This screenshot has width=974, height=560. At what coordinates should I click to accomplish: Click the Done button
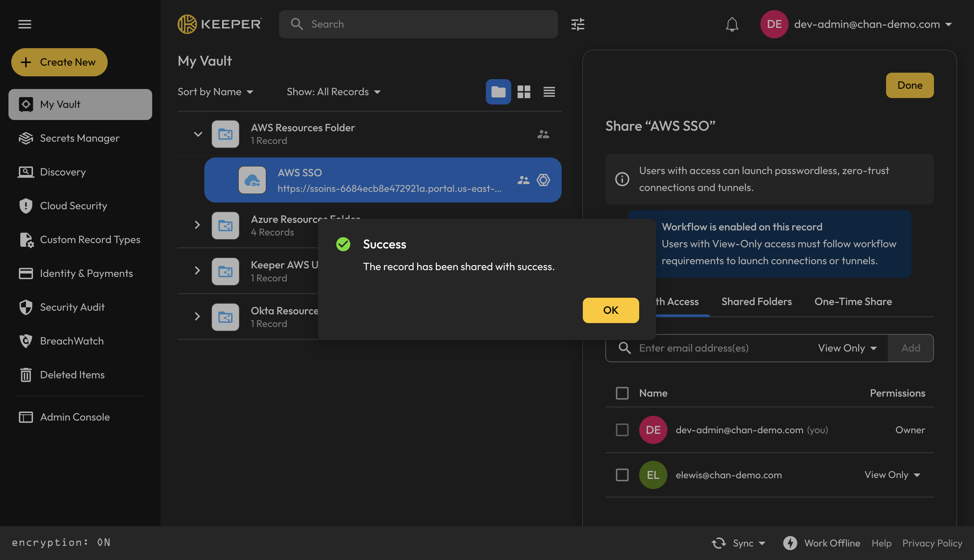tap(909, 85)
